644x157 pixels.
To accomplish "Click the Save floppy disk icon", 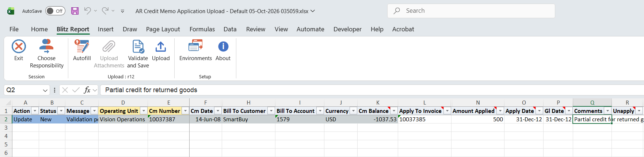I will coord(75,11).
